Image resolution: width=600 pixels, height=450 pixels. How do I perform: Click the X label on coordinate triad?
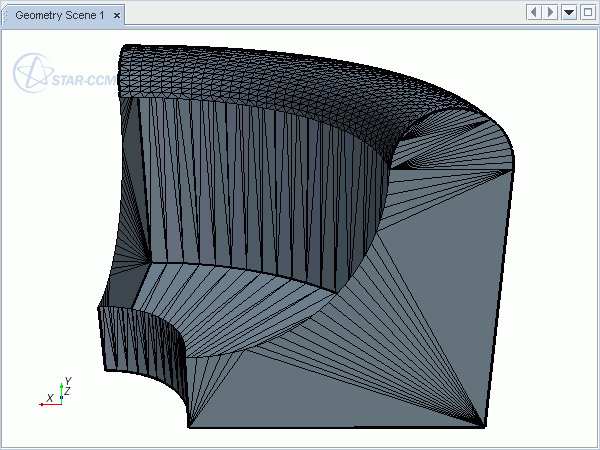pyautogui.click(x=50, y=396)
